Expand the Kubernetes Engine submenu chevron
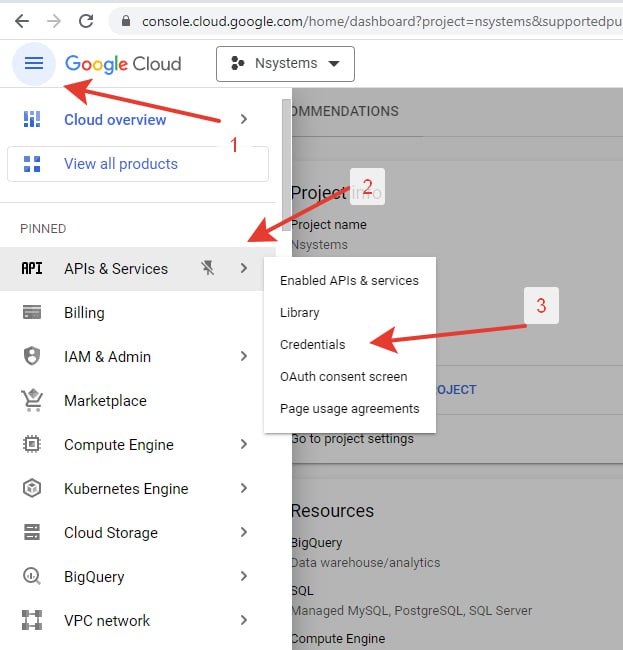 244,488
